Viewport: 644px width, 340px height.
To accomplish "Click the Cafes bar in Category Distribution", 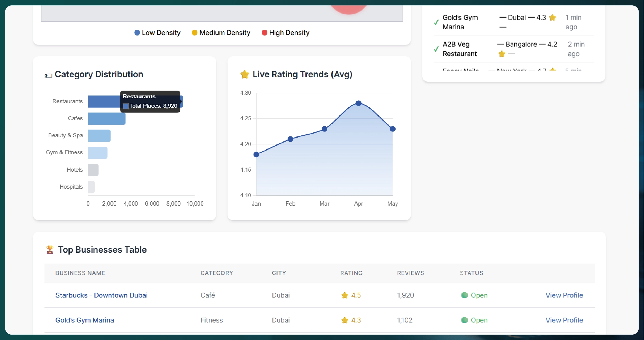I will tap(107, 119).
